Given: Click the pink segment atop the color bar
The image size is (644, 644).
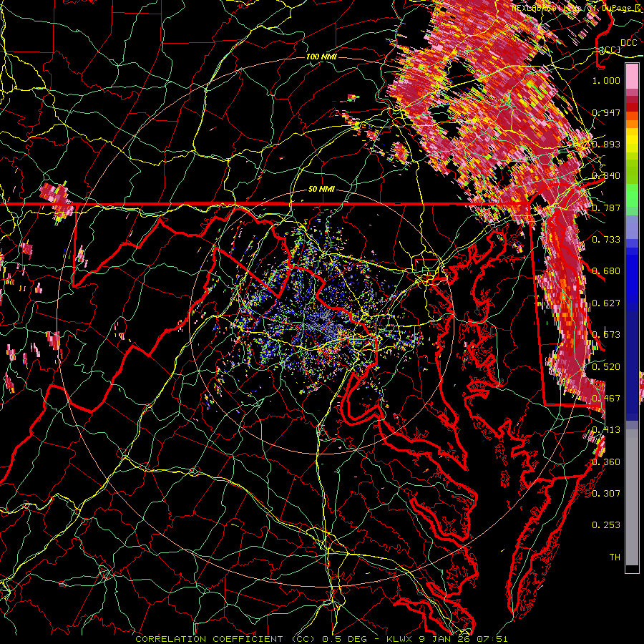Looking at the screenshot, I should [x=632, y=77].
